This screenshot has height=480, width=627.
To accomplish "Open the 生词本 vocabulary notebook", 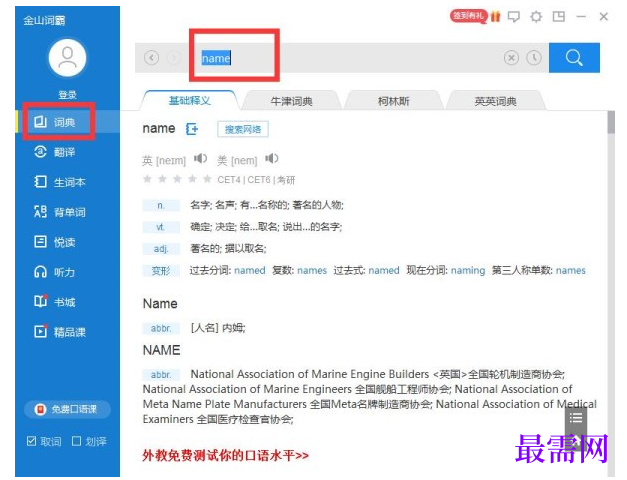I will [x=59, y=182].
